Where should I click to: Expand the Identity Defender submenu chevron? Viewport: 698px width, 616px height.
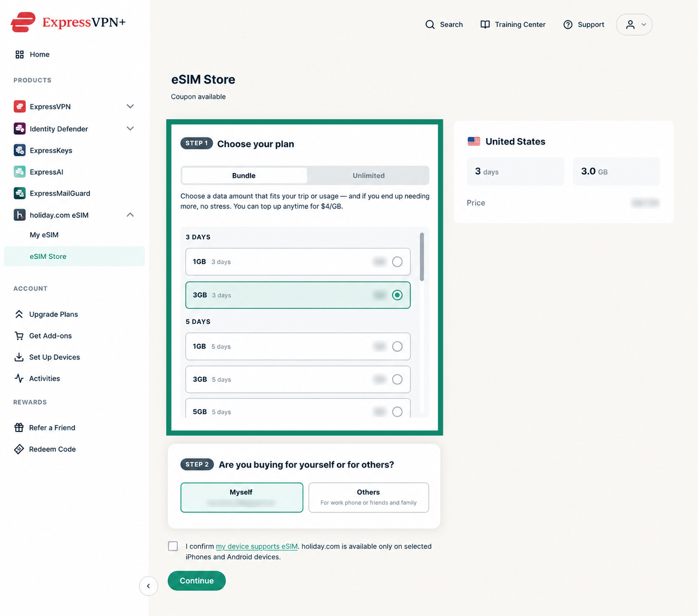130,129
